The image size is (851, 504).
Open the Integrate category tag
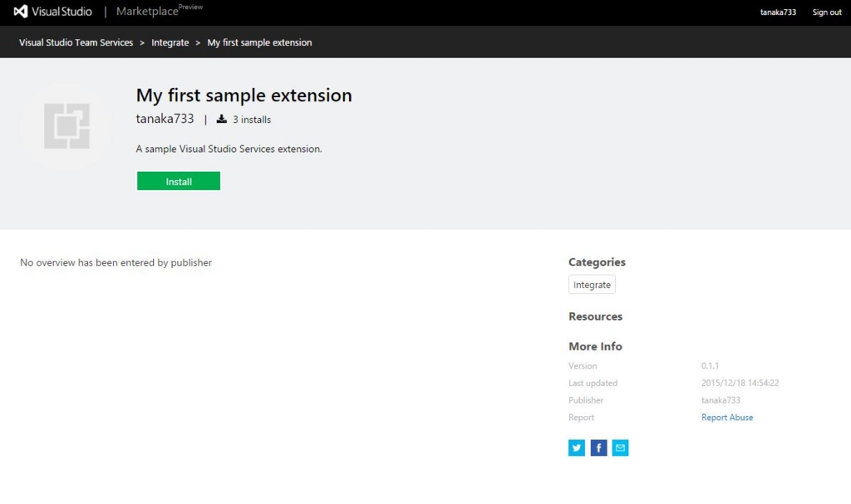coord(592,284)
